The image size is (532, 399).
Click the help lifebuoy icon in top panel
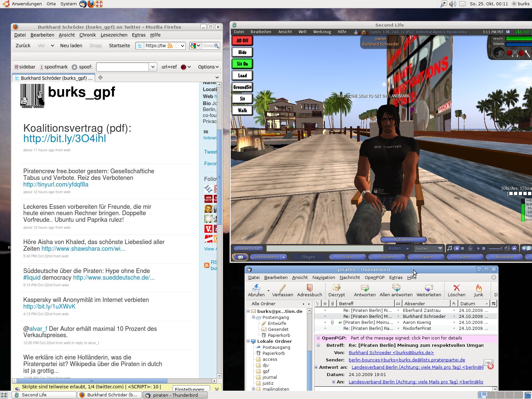99,4
